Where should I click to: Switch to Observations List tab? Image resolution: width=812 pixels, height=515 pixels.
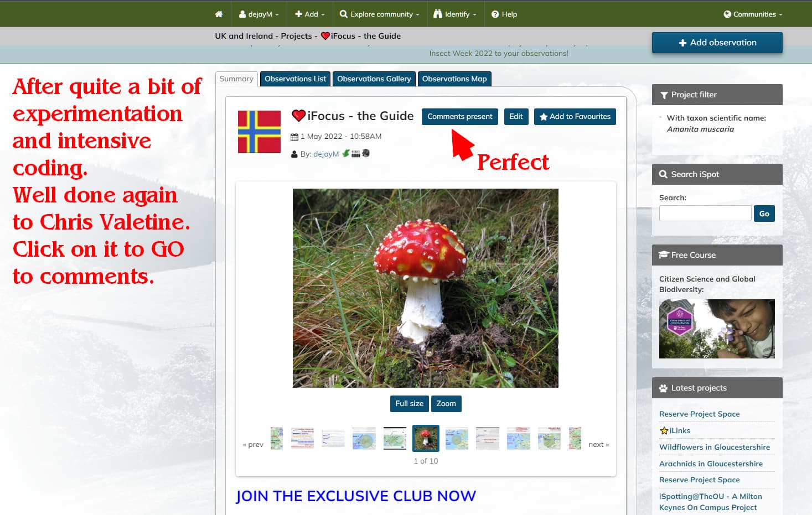[295, 79]
